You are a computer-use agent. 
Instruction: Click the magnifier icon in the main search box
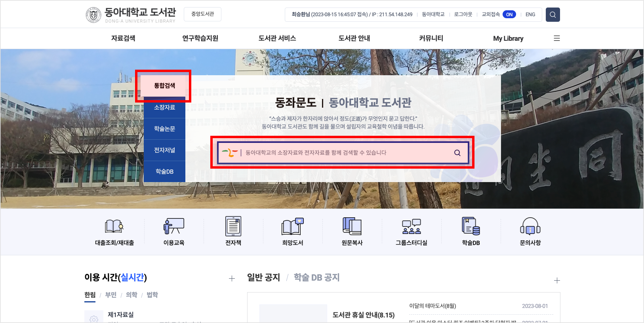click(x=457, y=153)
